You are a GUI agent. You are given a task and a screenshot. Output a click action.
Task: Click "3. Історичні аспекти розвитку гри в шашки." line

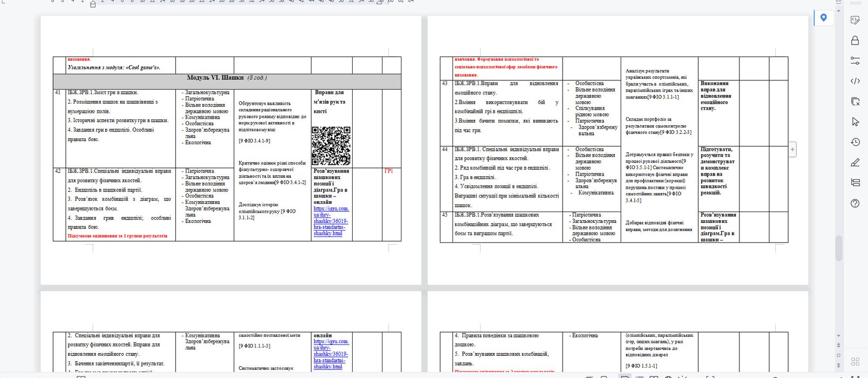click(x=118, y=120)
